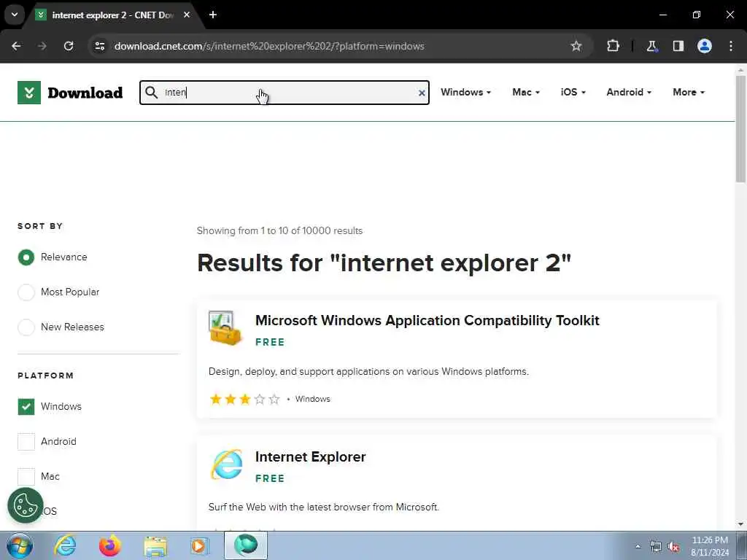The width and height of the screenshot is (747, 560).
Task: Click the three-star rating of the Toolkit
Action: (245, 399)
